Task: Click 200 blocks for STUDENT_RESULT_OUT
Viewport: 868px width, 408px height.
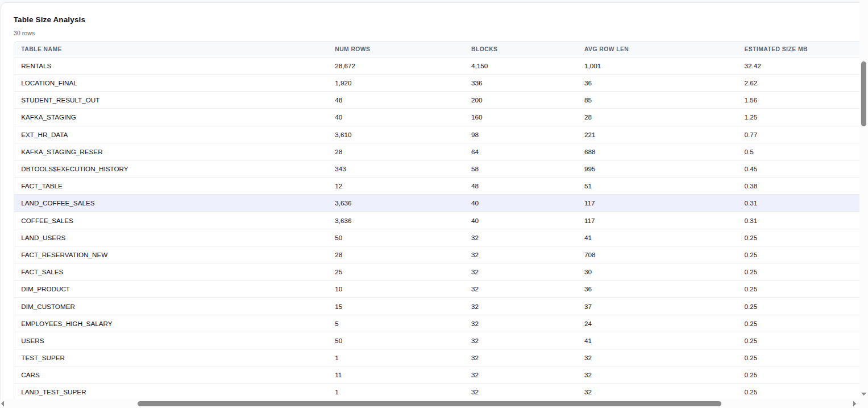Action: coord(477,100)
